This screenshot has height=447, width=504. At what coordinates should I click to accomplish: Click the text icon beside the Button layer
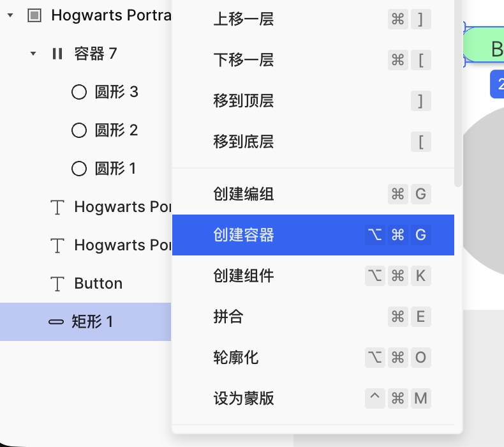[x=58, y=284]
